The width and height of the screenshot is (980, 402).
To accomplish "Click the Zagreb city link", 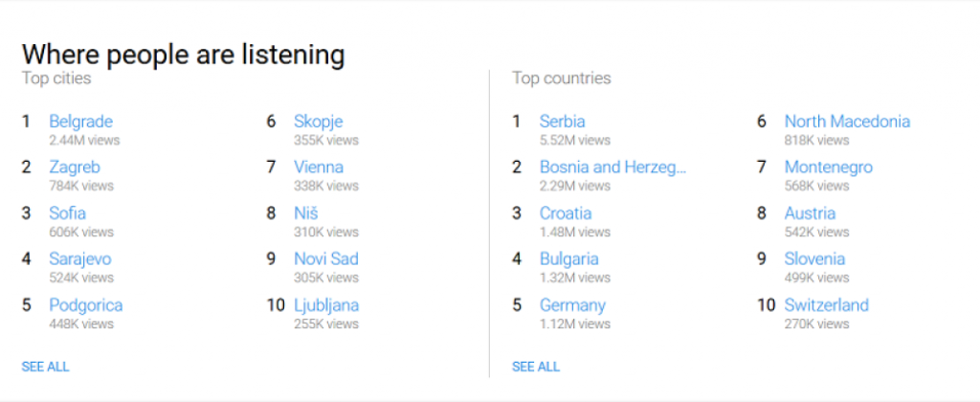I will [x=75, y=167].
